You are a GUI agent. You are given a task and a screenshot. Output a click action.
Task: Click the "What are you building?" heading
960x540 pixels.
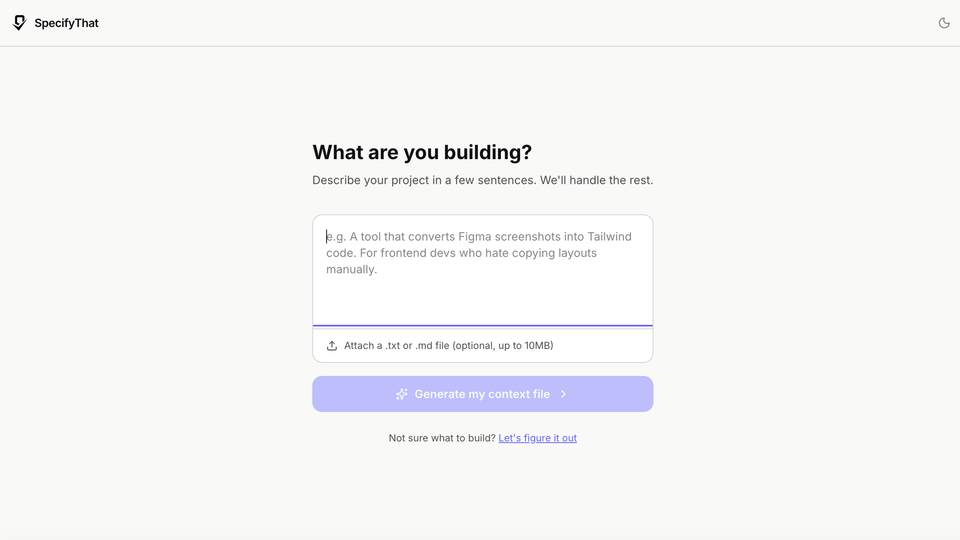(422, 152)
